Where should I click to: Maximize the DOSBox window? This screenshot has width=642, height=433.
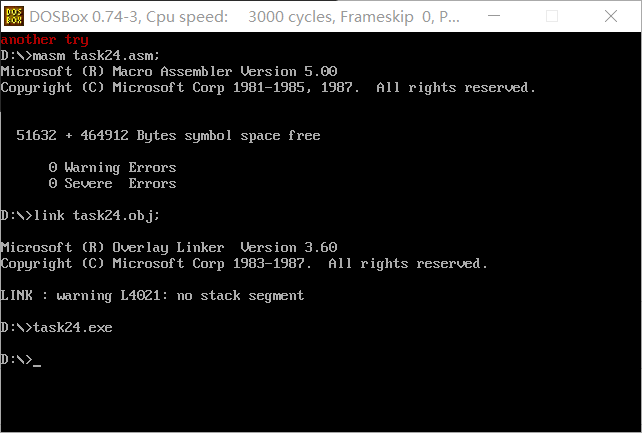pos(552,16)
